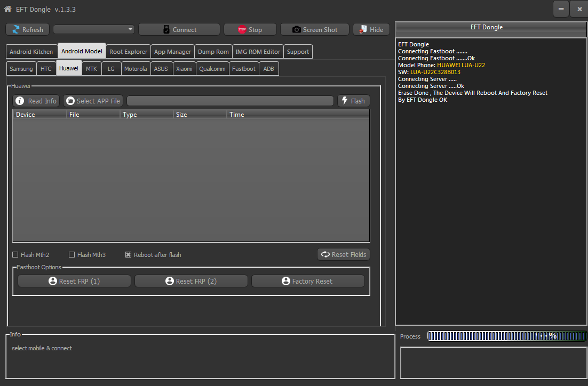The width and height of the screenshot is (588, 386).
Task: Select the Huawei brand tab
Action: pos(69,68)
